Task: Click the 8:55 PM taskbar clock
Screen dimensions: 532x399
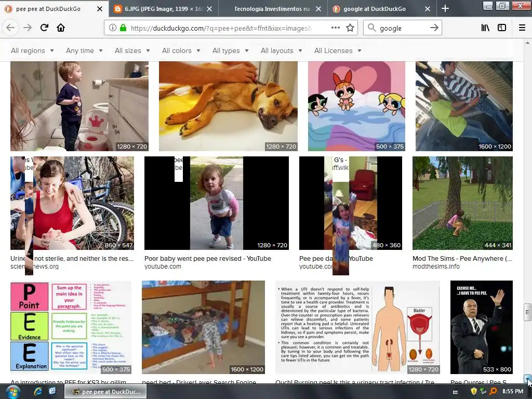Action: (513, 392)
